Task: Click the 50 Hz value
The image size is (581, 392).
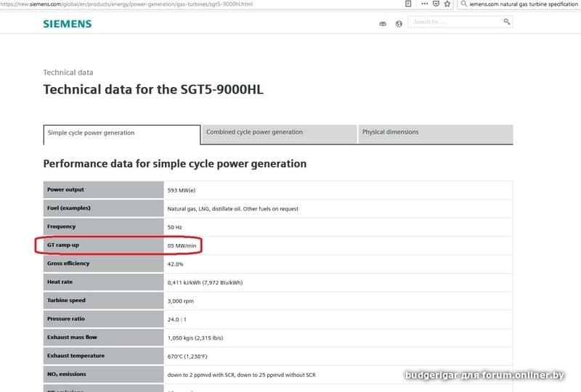Action: point(174,227)
